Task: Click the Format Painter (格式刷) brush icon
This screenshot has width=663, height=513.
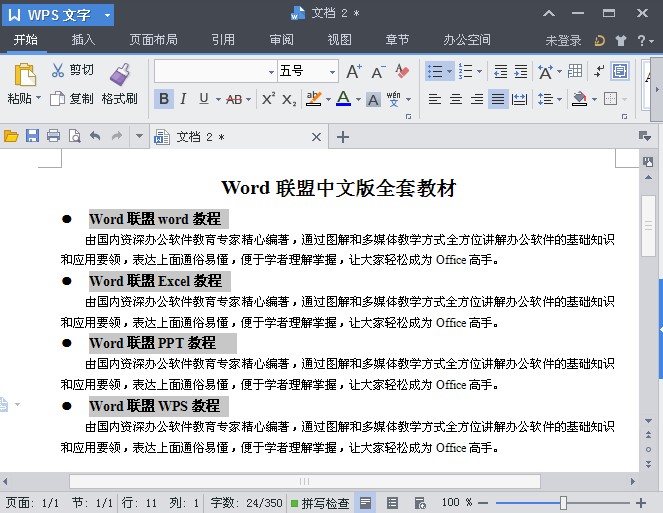Action: (x=119, y=74)
